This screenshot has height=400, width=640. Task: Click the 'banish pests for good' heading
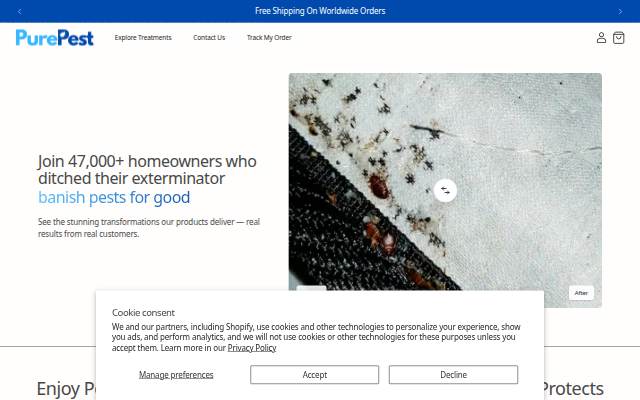click(x=114, y=198)
